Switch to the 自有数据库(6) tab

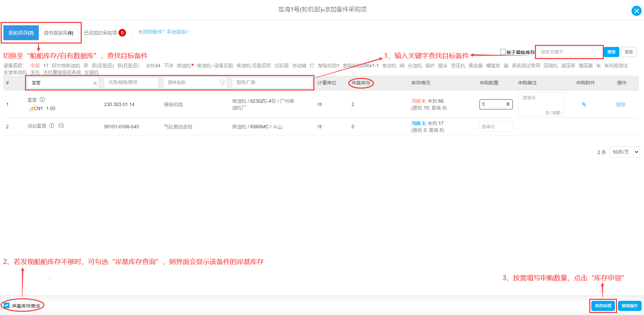tap(59, 33)
